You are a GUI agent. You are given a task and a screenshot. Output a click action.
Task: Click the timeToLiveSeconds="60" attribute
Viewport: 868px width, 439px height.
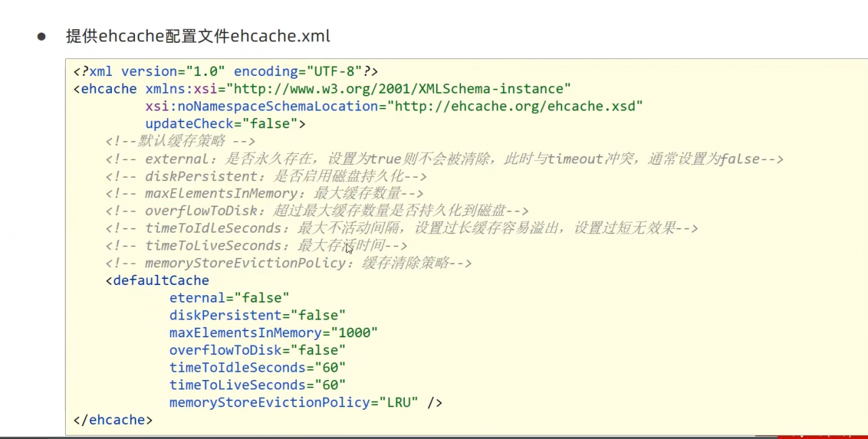pyautogui.click(x=258, y=385)
